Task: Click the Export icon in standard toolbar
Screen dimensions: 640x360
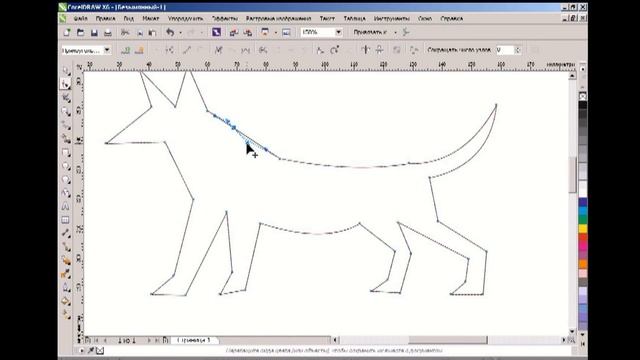Action: click(247, 32)
